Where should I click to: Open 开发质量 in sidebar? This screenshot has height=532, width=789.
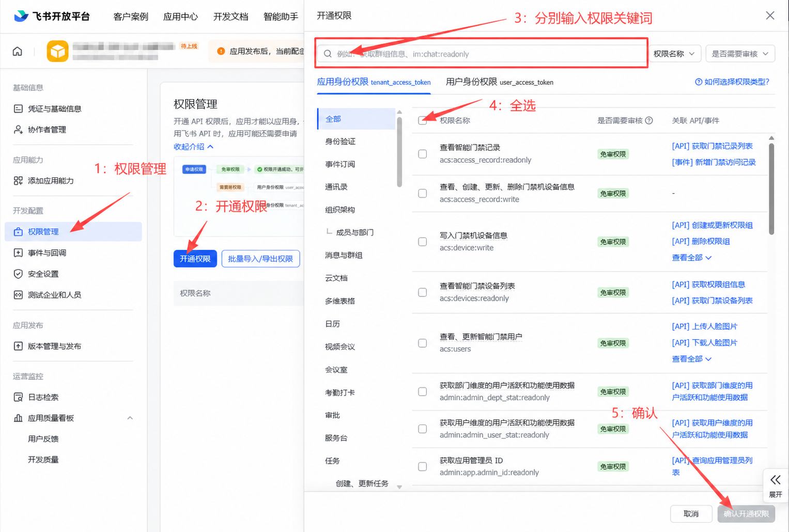[43, 460]
